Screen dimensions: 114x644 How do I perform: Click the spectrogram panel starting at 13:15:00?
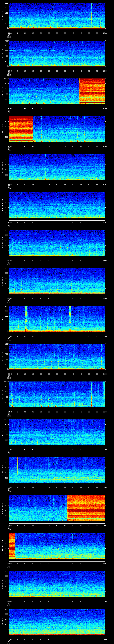click(x=57, y=54)
